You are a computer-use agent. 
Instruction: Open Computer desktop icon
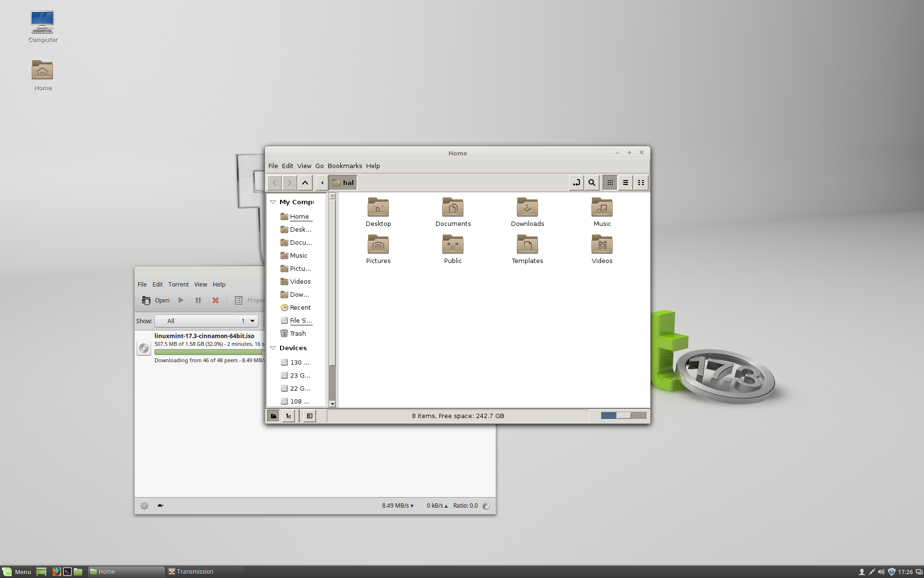(x=43, y=27)
